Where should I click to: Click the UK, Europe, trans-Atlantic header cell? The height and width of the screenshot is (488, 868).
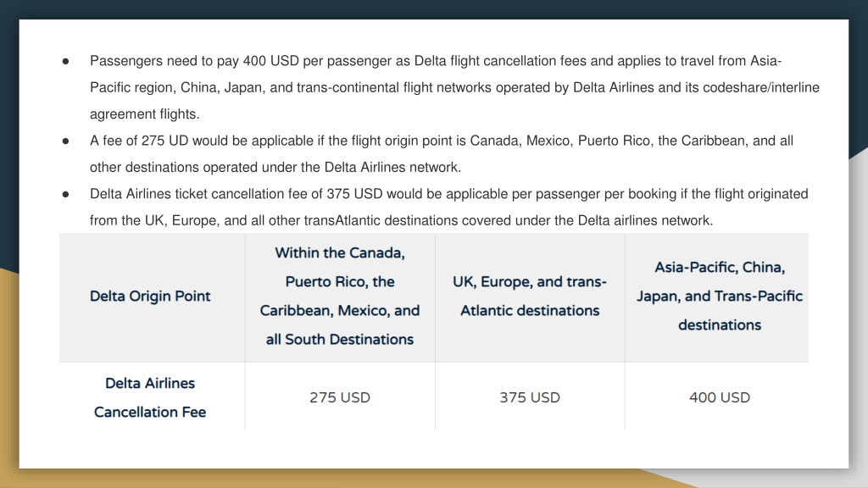click(530, 297)
